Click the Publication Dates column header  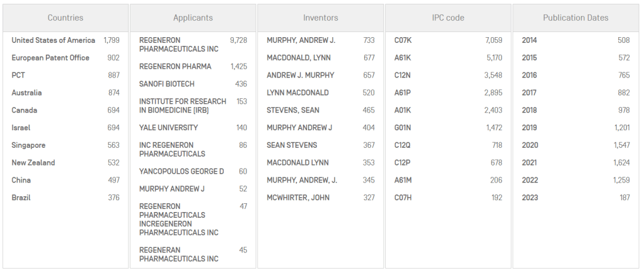[x=575, y=18]
